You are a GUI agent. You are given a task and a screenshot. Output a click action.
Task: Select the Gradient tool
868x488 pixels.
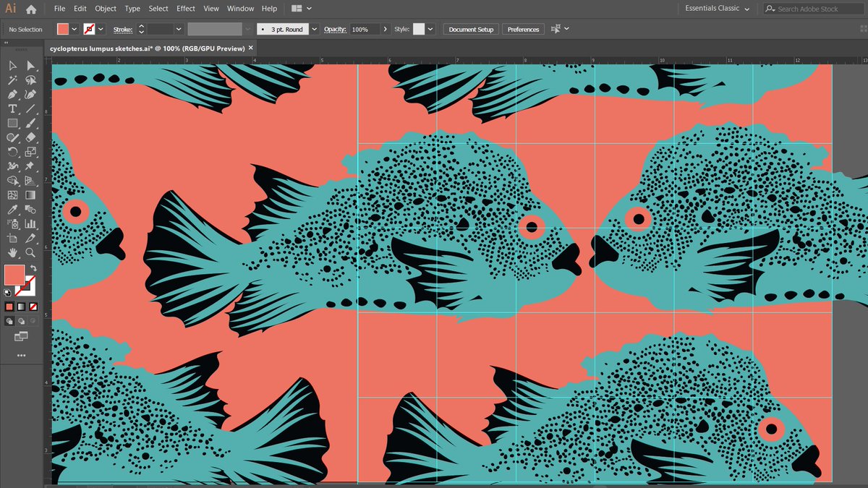(x=30, y=195)
